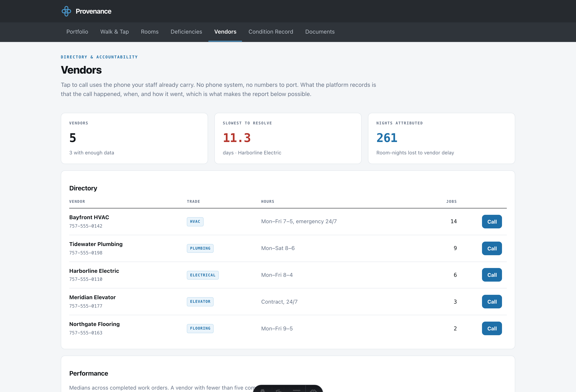576x392 pixels.
Task: Click hours 'Mon–Sat 8–6'
Action: [x=278, y=248]
